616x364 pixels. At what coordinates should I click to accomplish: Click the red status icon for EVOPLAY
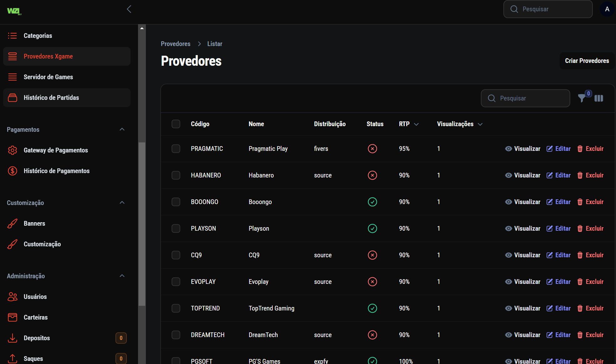pyautogui.click(x=372, y=282)
